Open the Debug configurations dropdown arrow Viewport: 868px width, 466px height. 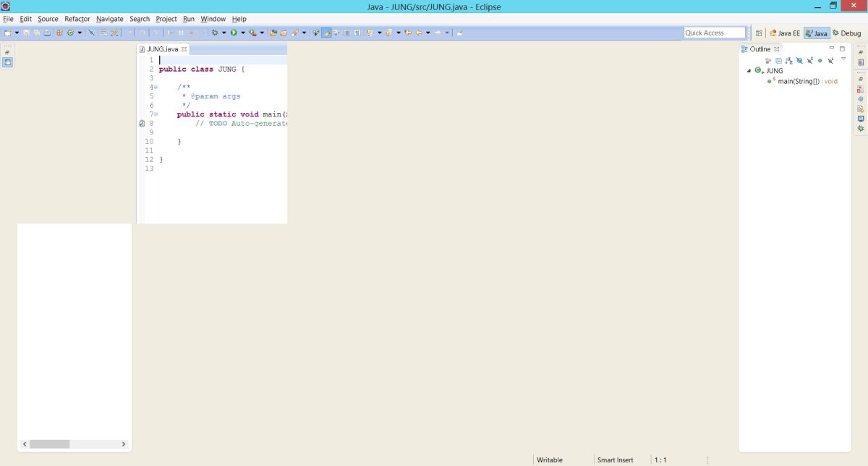tap(224, 33)
